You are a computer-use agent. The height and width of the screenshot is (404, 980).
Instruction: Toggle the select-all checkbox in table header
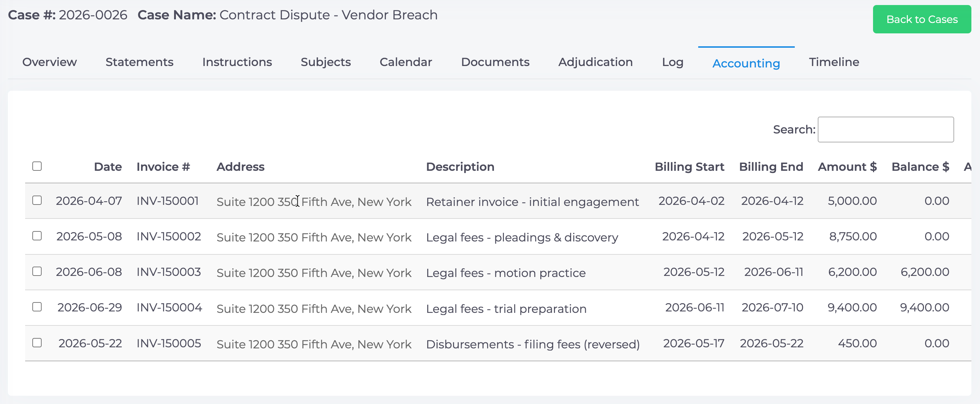point(37,166)
